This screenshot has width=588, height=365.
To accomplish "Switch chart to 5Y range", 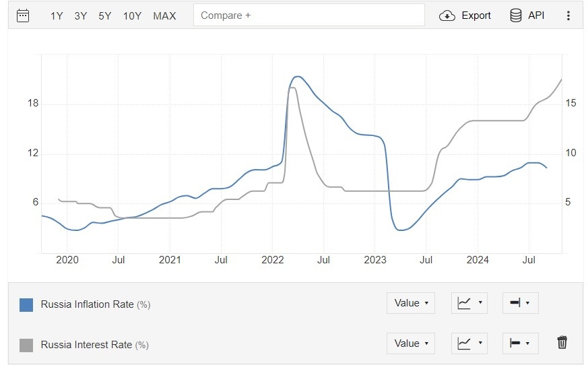I will [105, 15].
